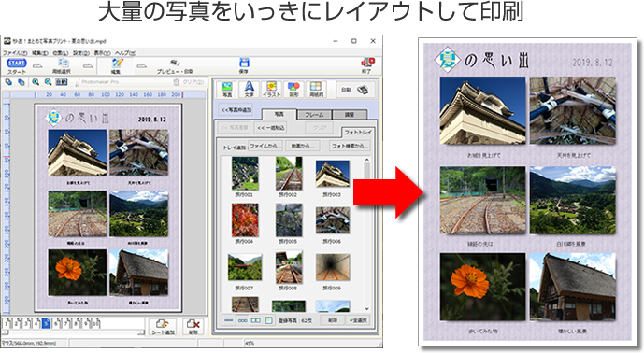This screenshot has width=644, height=353.
Task: Select tray photo 旅行006
Action: [332, 220]
